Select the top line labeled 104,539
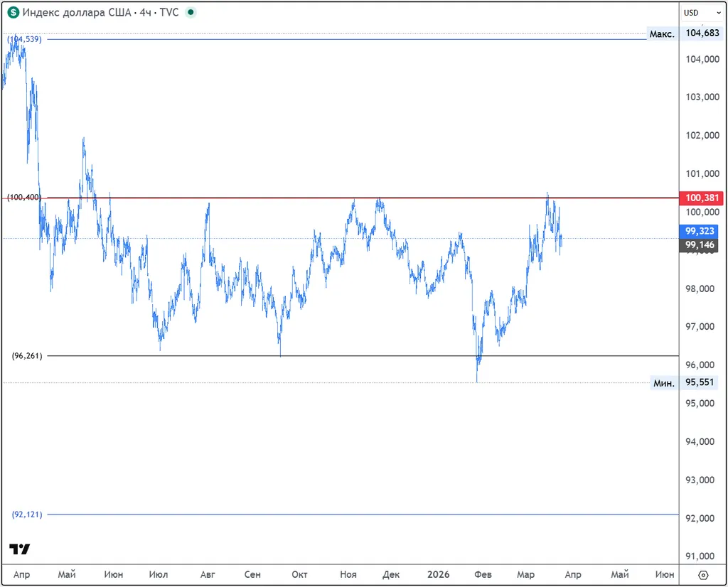 pos(355,40)
